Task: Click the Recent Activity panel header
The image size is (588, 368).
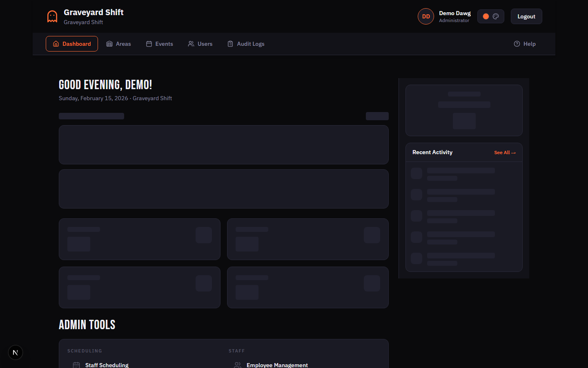Action: tap(432, 152)
